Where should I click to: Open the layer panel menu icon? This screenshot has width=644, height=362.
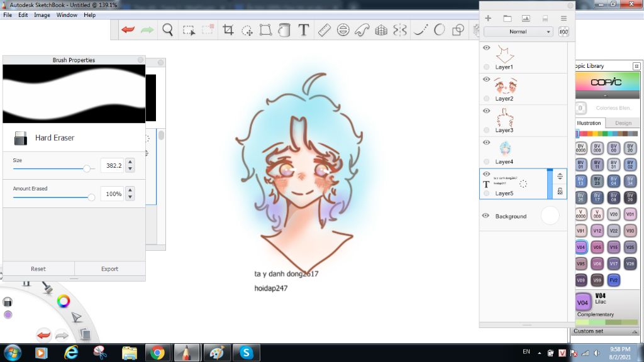563,18
